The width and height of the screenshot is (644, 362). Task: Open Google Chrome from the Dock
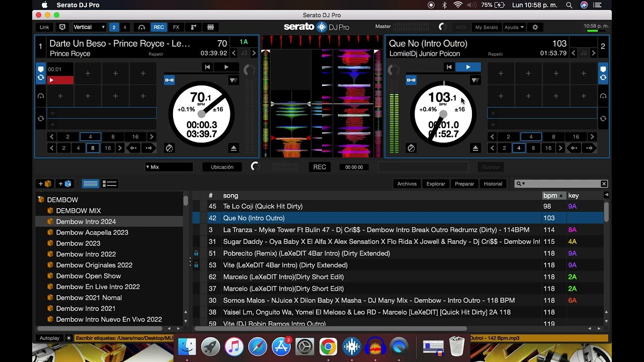(x=328, y=346)
